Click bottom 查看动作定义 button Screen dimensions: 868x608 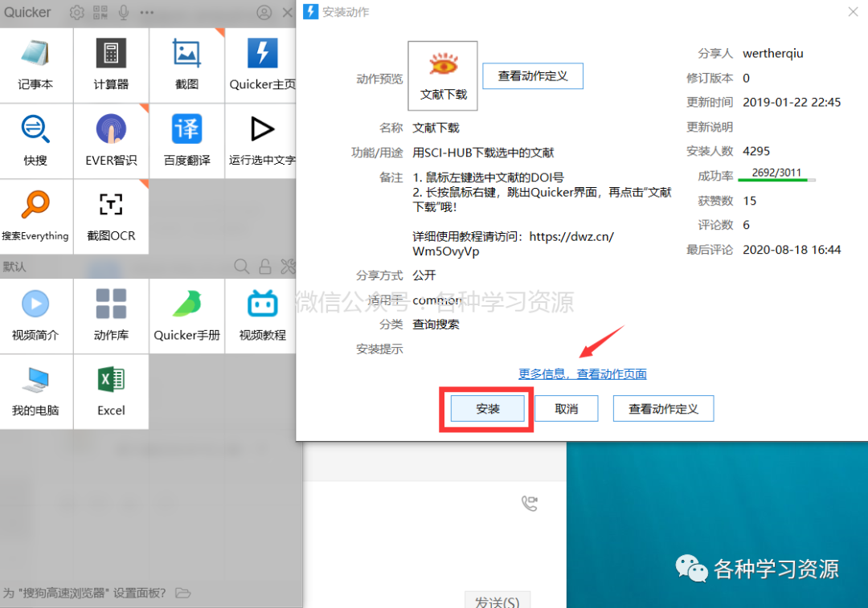[663, 409]
